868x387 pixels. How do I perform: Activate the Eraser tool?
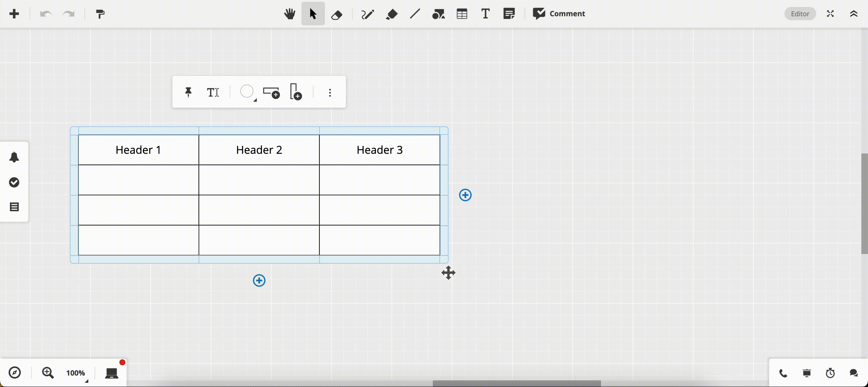(337, 14)
